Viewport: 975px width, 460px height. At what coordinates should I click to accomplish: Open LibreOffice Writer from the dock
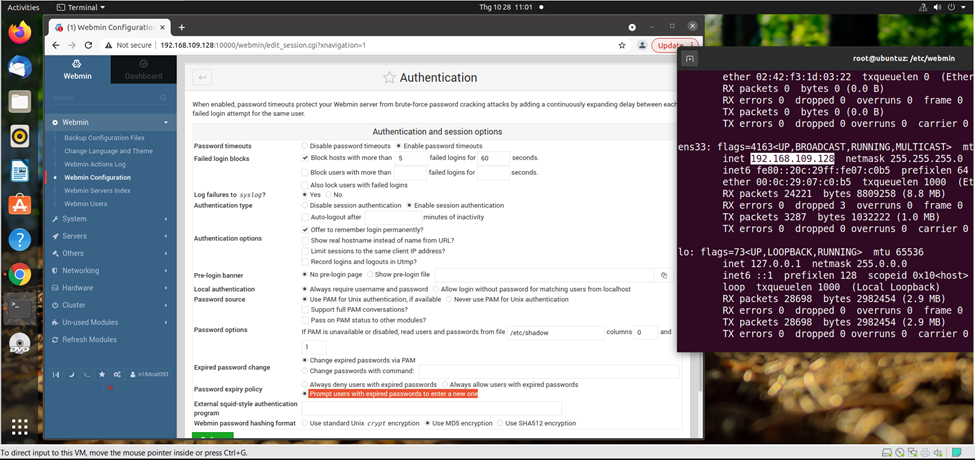click(x=20, y=171)
